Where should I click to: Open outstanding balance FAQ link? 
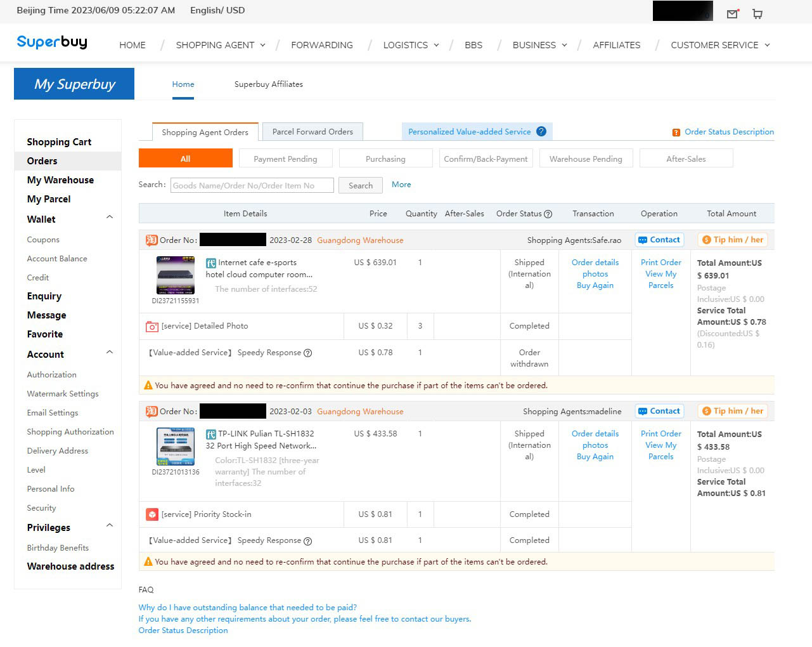[248, 608]
